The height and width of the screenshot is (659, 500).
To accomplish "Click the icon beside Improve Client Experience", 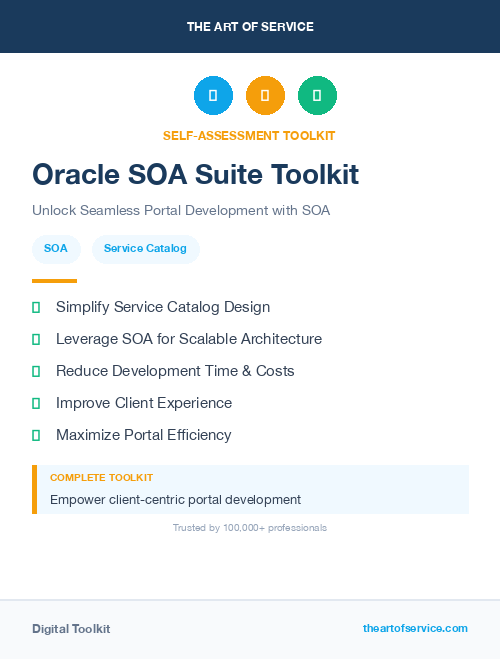I will pyautogui.click(x=36, y=403).
